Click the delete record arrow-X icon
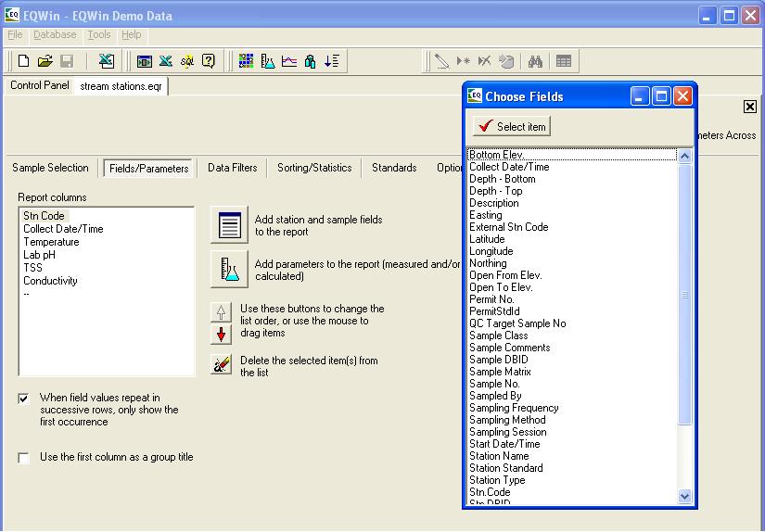 [x=484, y=61]
